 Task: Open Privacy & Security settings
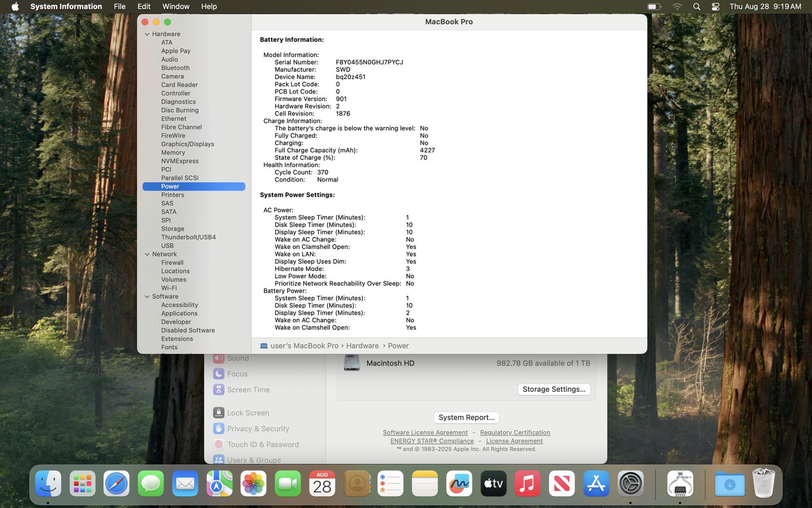258,429
